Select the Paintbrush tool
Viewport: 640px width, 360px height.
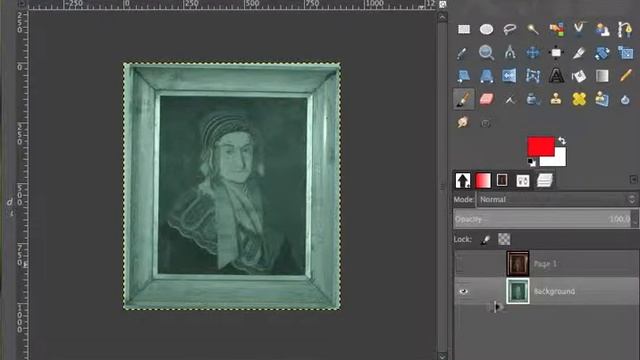(x=464, y=99)
